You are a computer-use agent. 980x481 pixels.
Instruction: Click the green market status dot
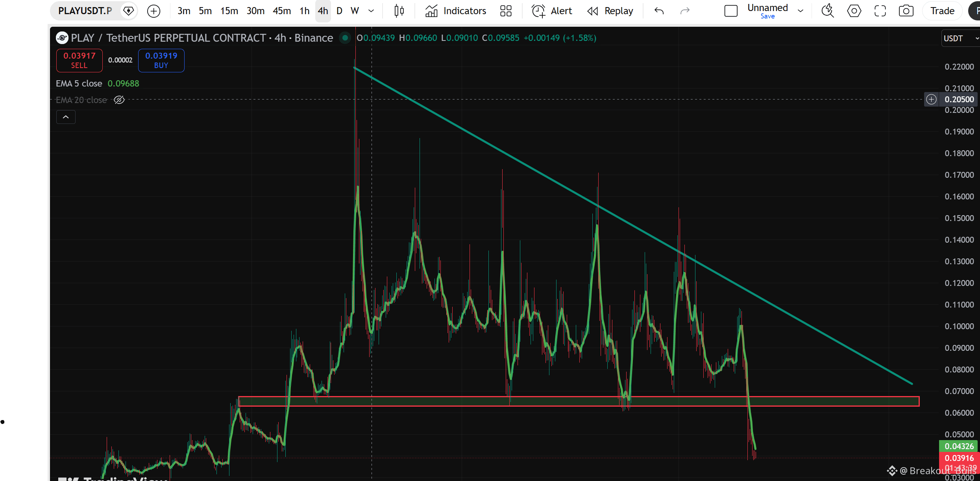[345, 38]
